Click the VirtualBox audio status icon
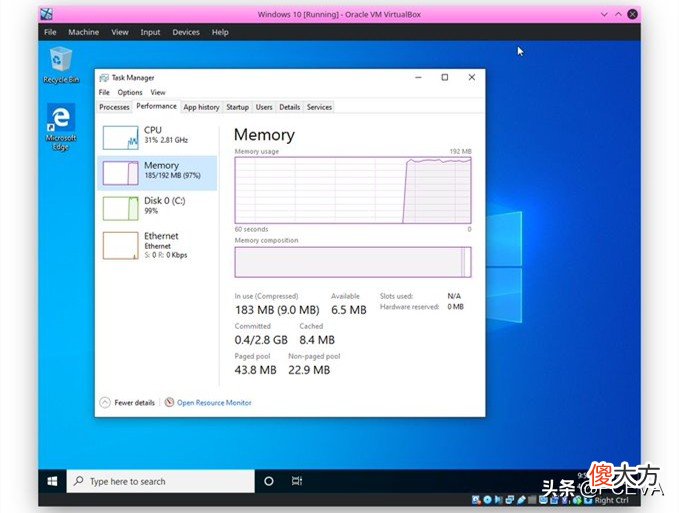 pos(498,500)
